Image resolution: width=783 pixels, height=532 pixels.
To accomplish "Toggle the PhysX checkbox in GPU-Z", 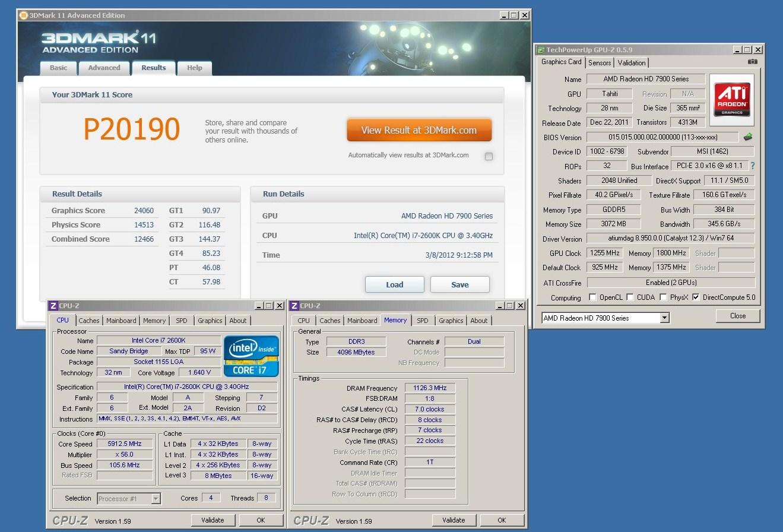I will point(663,297).
